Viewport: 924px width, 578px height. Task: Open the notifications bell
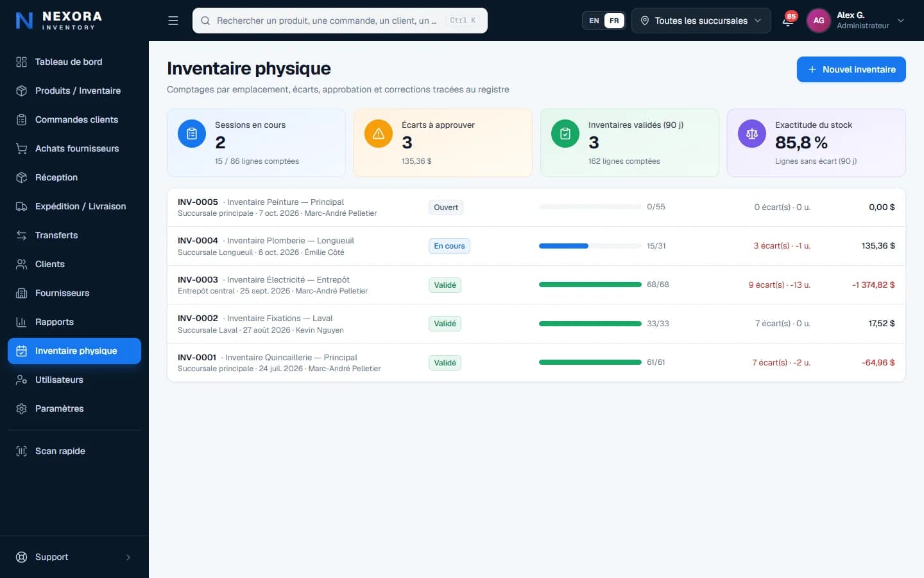[x=788, y=21]
